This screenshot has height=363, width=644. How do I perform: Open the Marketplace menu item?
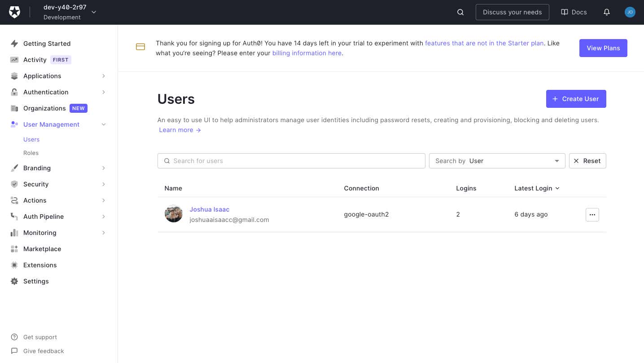click(42, 249)
